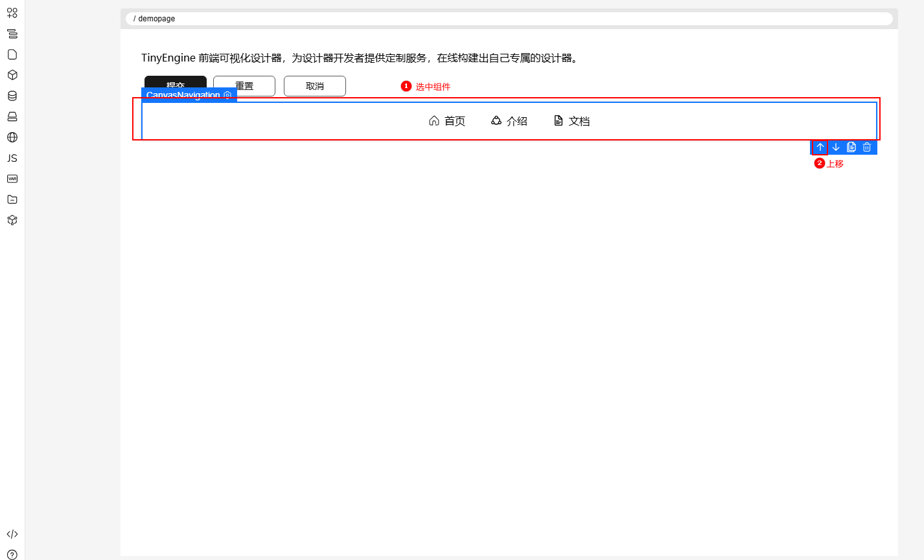
Task: Open the internationalization globe icon
Action: point(12,137)
